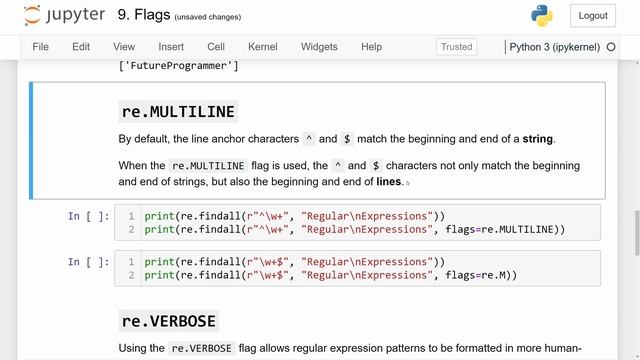
Task: Click the flags=re.MULTILINE argument in code
Action: pos(499,229)
